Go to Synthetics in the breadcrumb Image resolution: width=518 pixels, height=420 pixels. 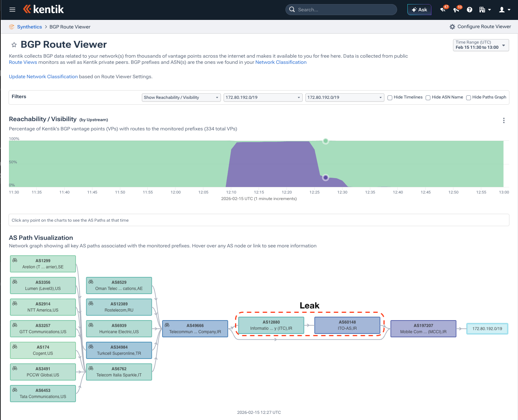pos(29,27)
